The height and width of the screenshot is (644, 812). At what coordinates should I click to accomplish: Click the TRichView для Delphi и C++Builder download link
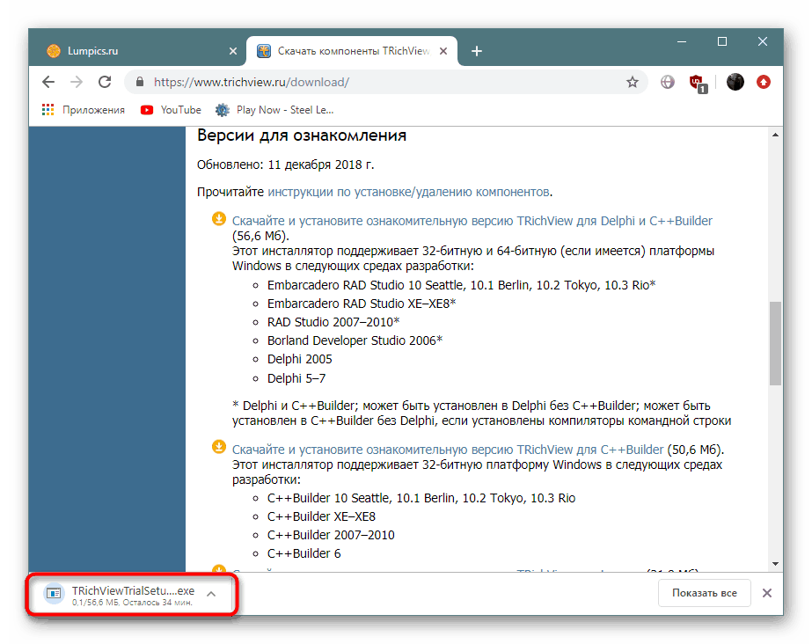click(472, 221)
